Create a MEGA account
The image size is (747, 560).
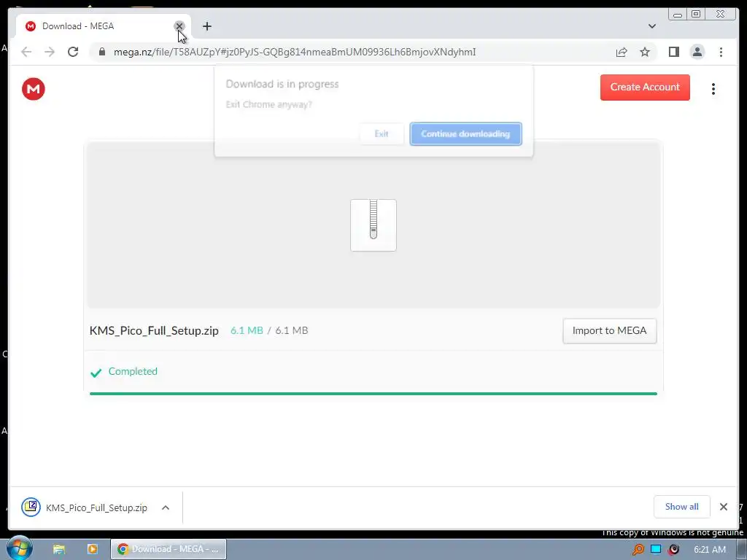[645, 87]
